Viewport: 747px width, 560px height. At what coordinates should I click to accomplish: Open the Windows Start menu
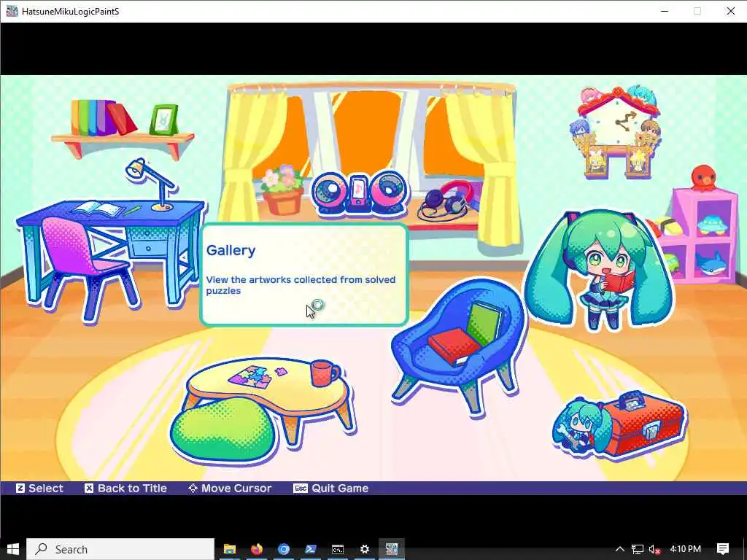click(13, 549)
